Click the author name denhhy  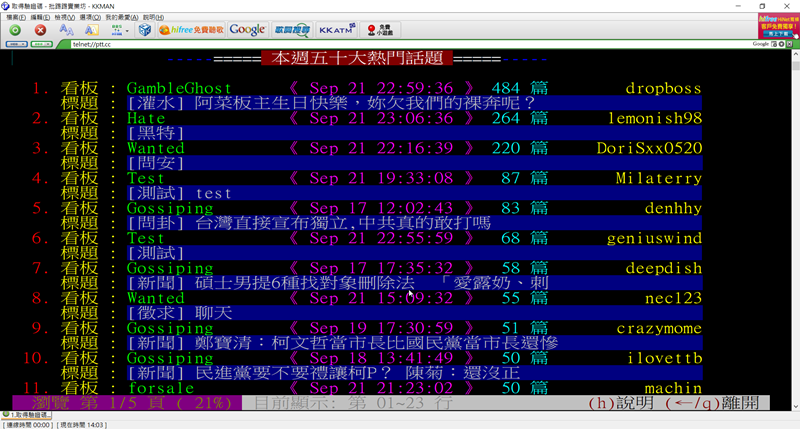tap(673, 209)
